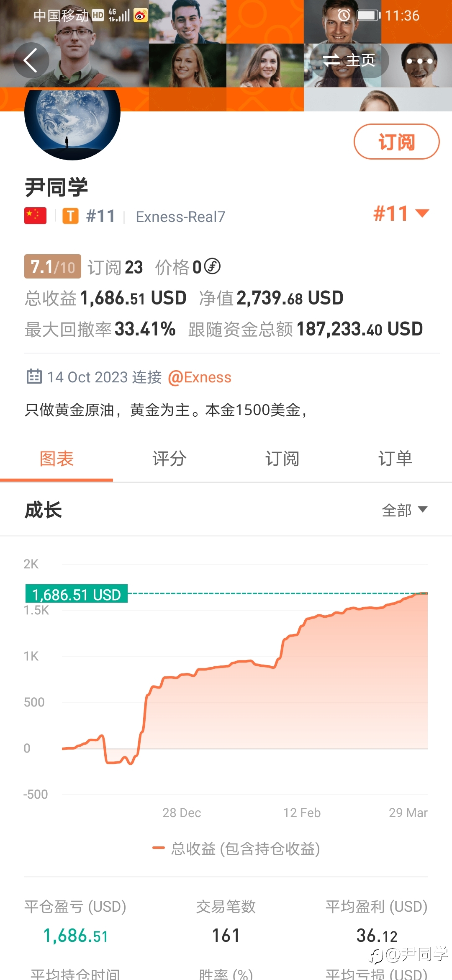Tap the back arrow icon
Screen dimensions: 452x980
[31, 60]
